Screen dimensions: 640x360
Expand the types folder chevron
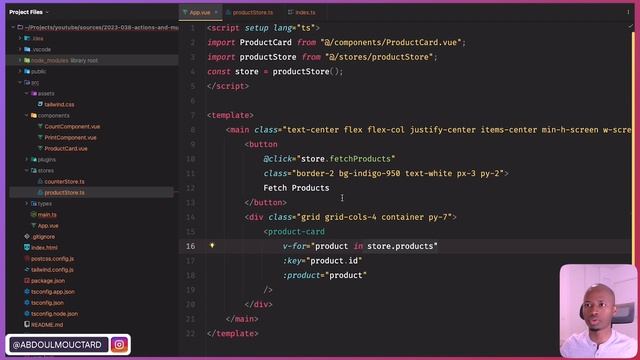click(x=27, y=204)
